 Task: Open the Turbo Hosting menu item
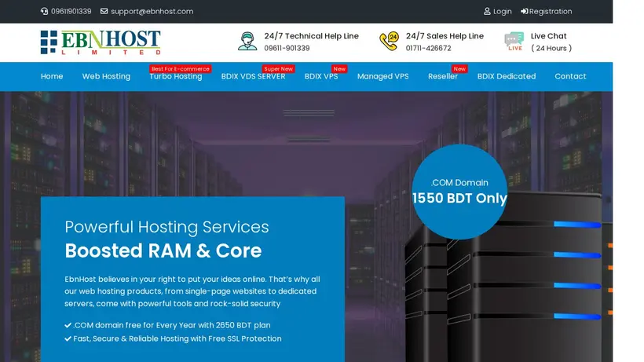[x=176, y=76]
